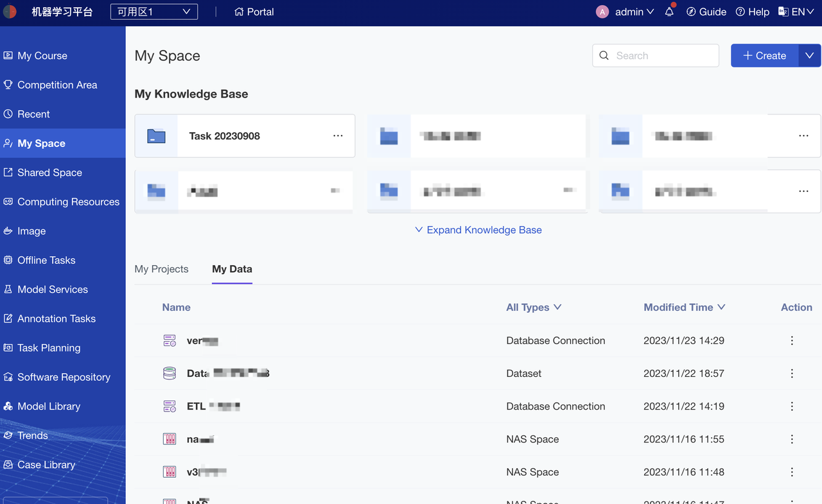822x504 pixels.
Task: Open the admin avatar icon
Action: (602, 12)
